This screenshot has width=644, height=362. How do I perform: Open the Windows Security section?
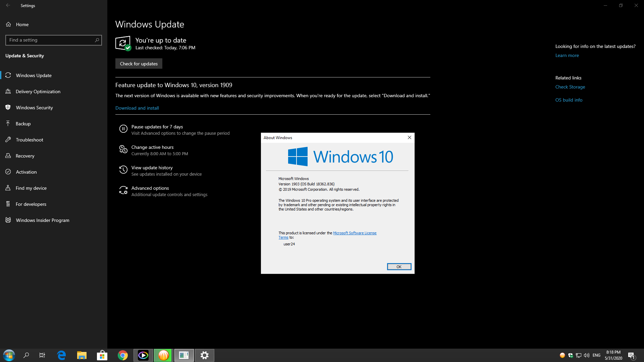(x=54, y=108)
